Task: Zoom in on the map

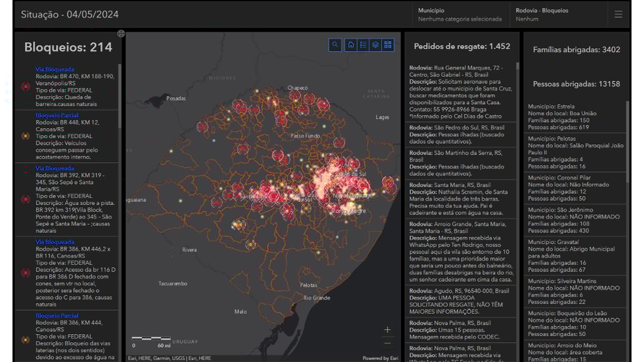Action: 387,330
